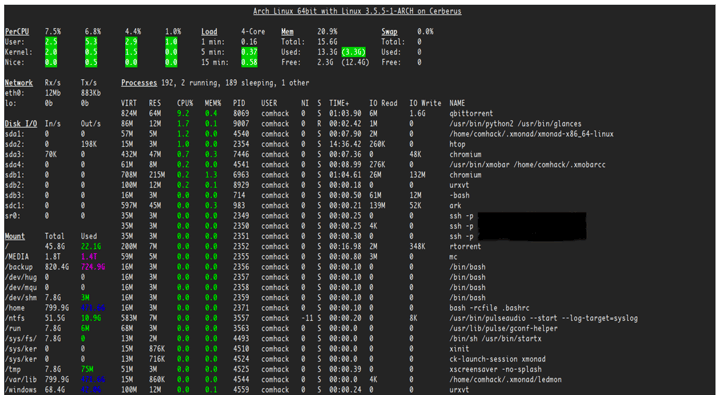Select the PID column header
Screen dimensions: 720x395
coord(239,103)
